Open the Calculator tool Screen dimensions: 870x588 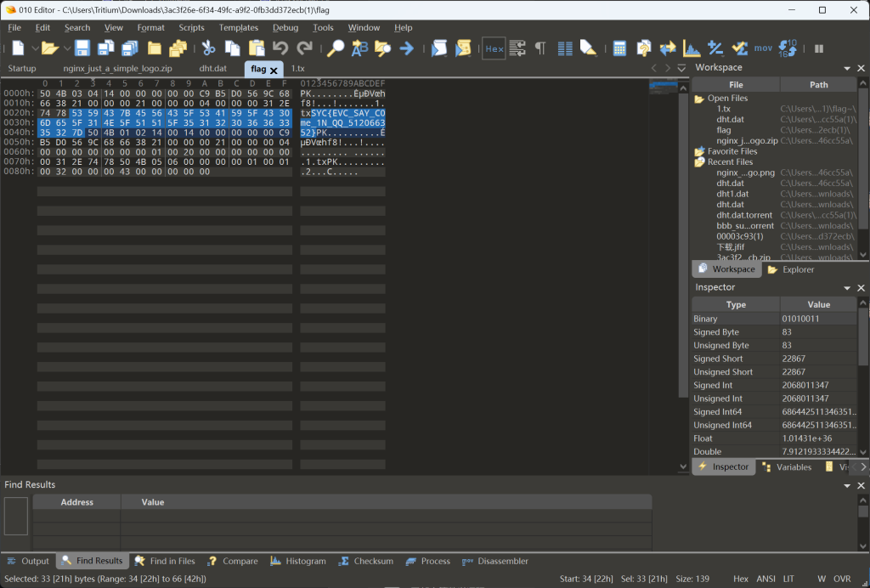(620, 48)
